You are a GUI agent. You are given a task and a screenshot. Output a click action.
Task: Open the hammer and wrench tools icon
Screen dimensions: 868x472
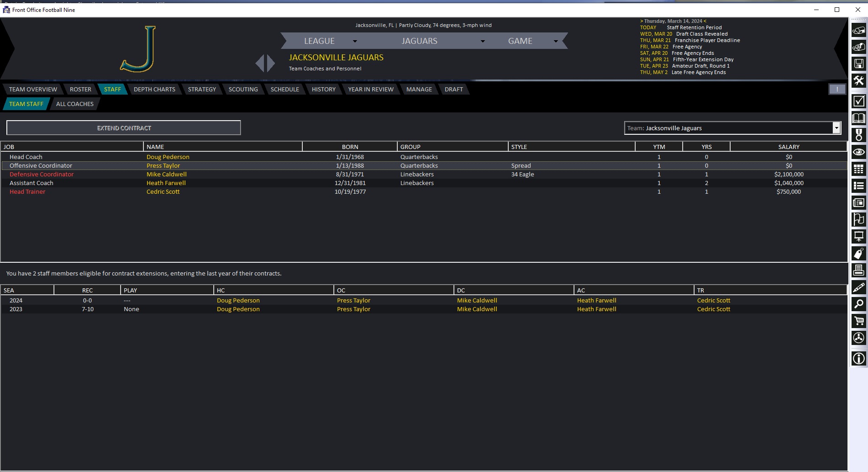tap(858, 80)
